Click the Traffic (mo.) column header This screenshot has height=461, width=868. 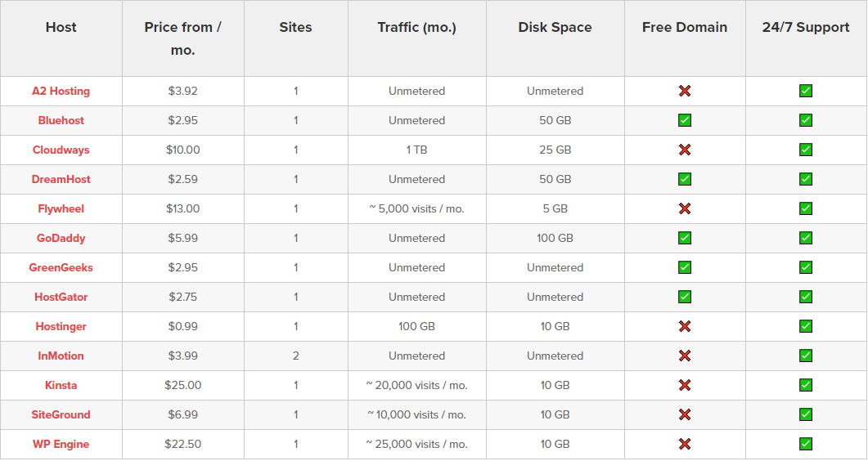(x=416, y=27)
